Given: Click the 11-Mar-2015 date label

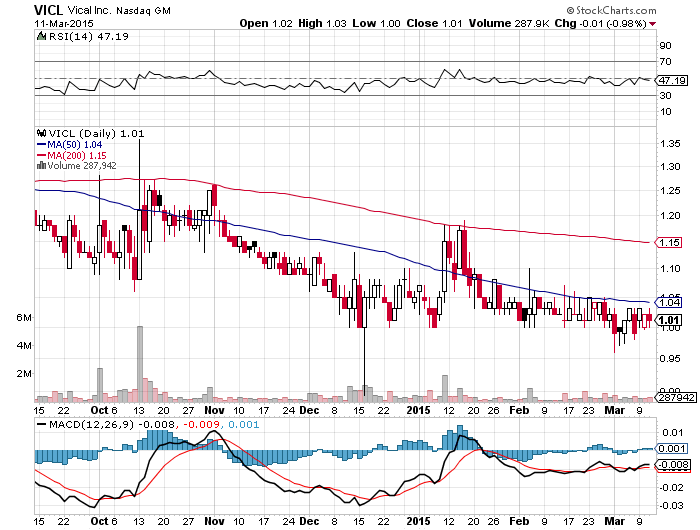Looking at the screenshot, I should coord(64,23).
